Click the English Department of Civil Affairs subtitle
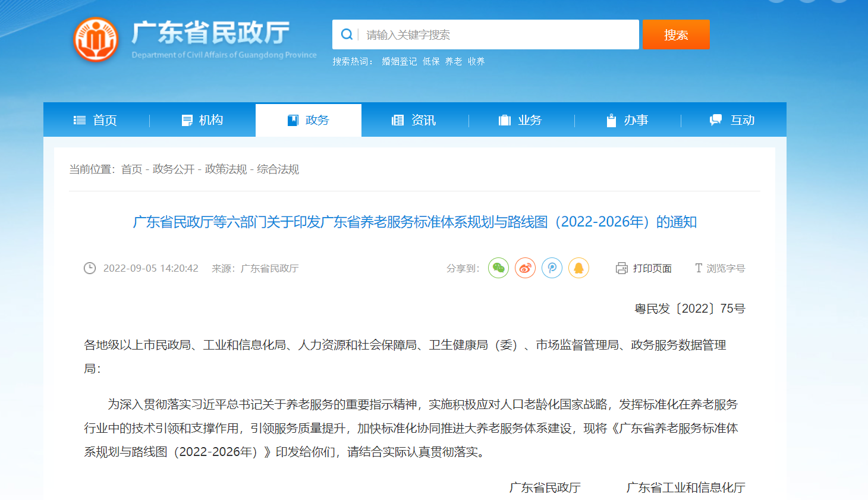 [x=224, y=55]
